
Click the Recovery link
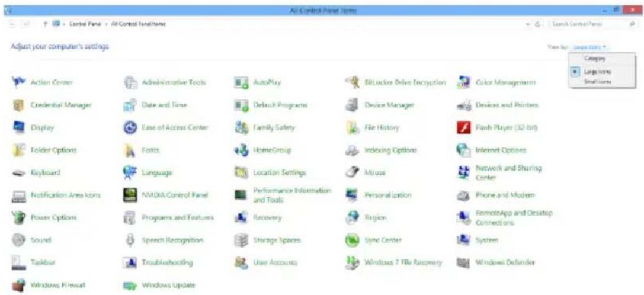tap(267, 218)
